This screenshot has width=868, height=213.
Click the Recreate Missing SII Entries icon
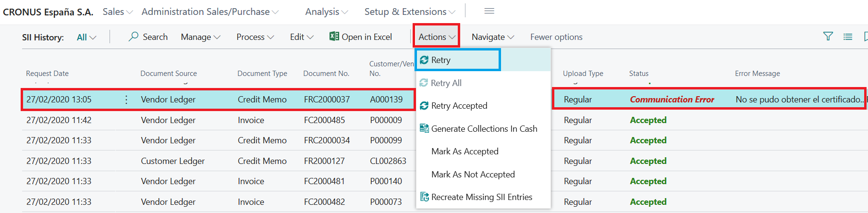click(x=424, y=197)
